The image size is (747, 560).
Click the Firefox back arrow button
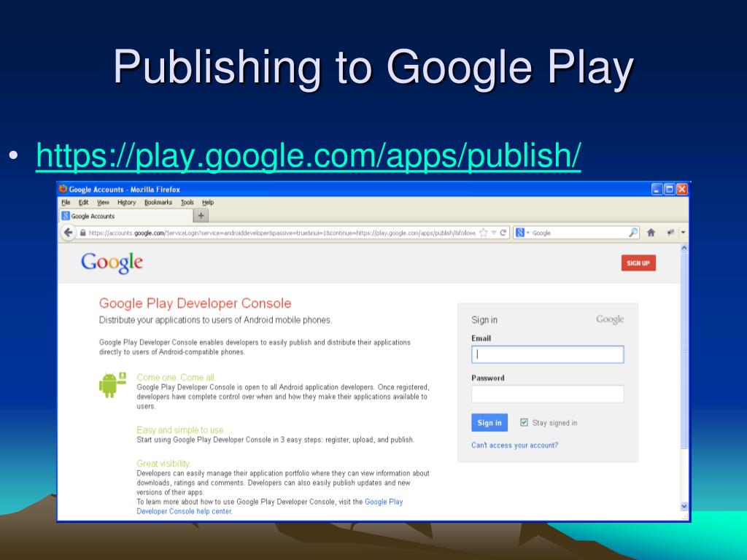(x=69, y=233)
